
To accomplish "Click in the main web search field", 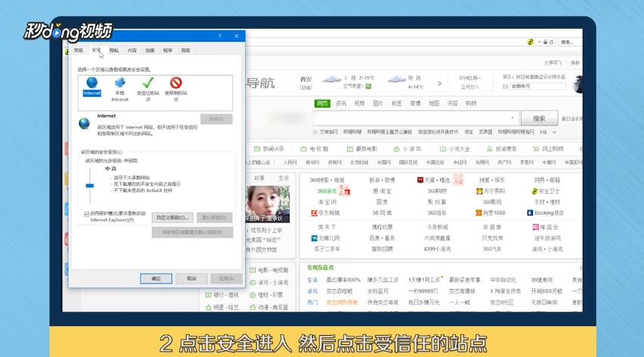I will pyautogui.click(x=415, y=118).
